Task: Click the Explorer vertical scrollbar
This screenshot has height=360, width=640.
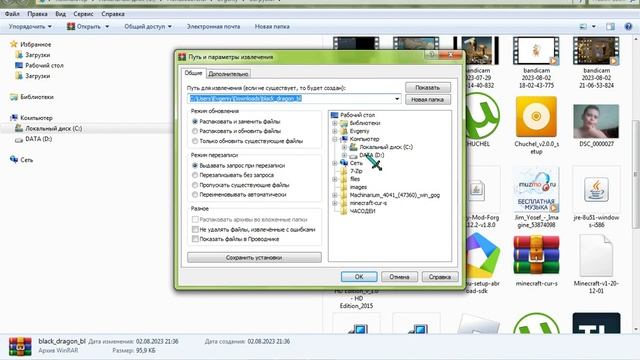Action: coord(636,174)
